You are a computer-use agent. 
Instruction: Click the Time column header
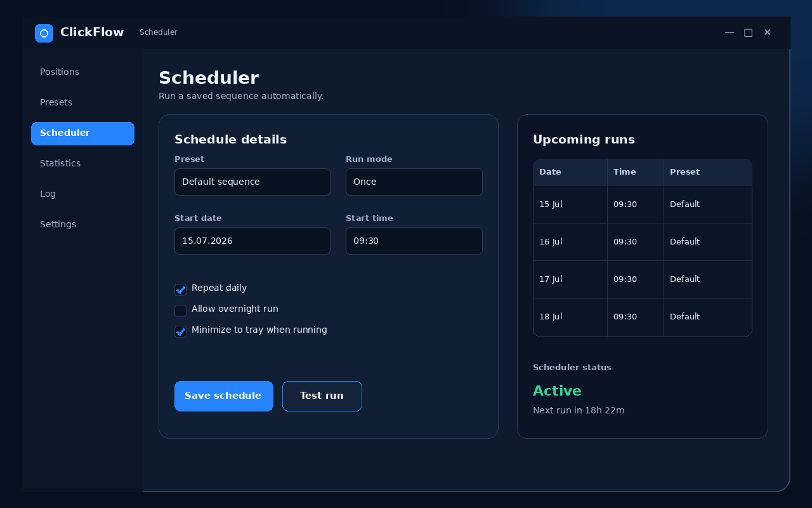pos(636,172)
